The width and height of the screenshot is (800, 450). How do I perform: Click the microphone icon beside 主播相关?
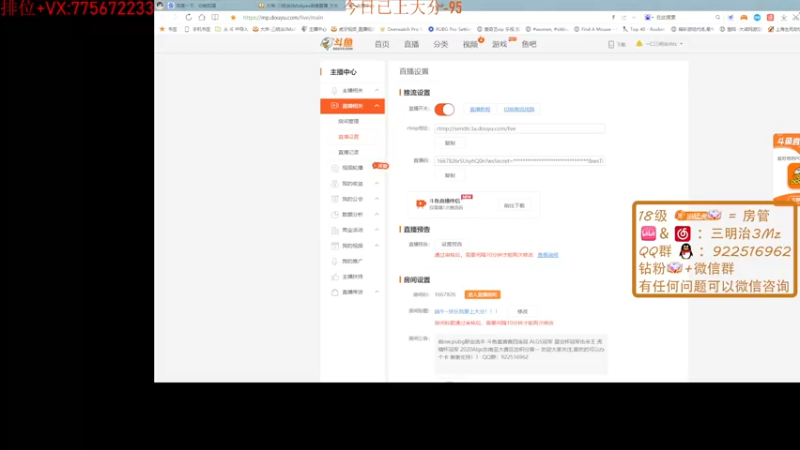click(x=334, y=90)
